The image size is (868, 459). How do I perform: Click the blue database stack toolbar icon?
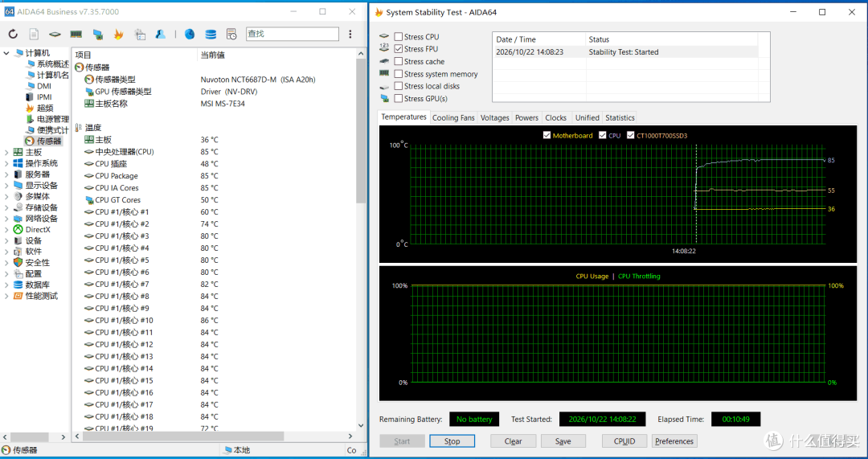(x=211, y=35)
